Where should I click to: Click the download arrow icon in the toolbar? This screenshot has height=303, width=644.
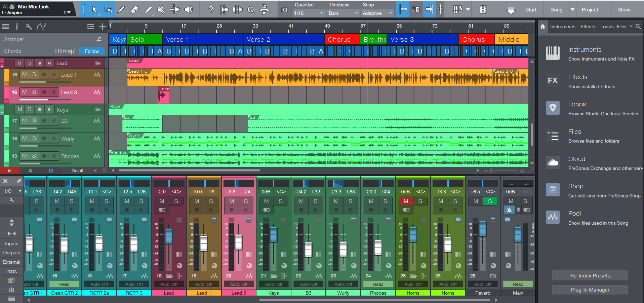[x=511, y=9]
